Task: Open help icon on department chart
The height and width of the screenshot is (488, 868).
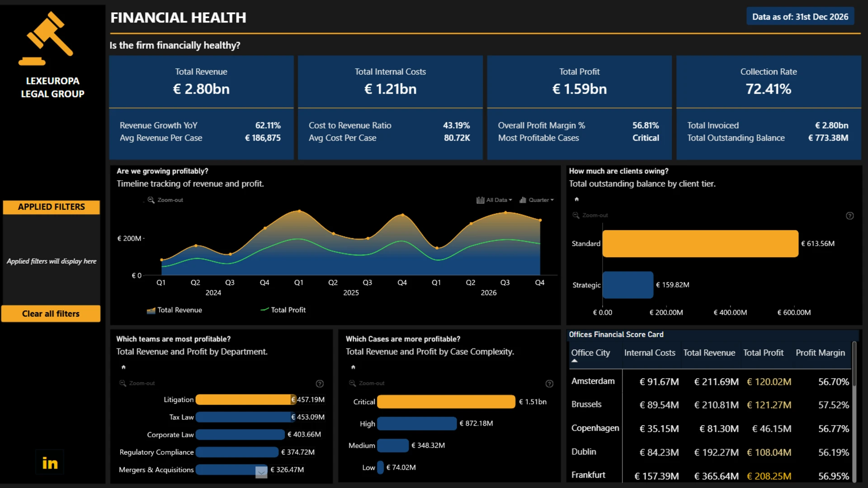Action: (320, 384)
